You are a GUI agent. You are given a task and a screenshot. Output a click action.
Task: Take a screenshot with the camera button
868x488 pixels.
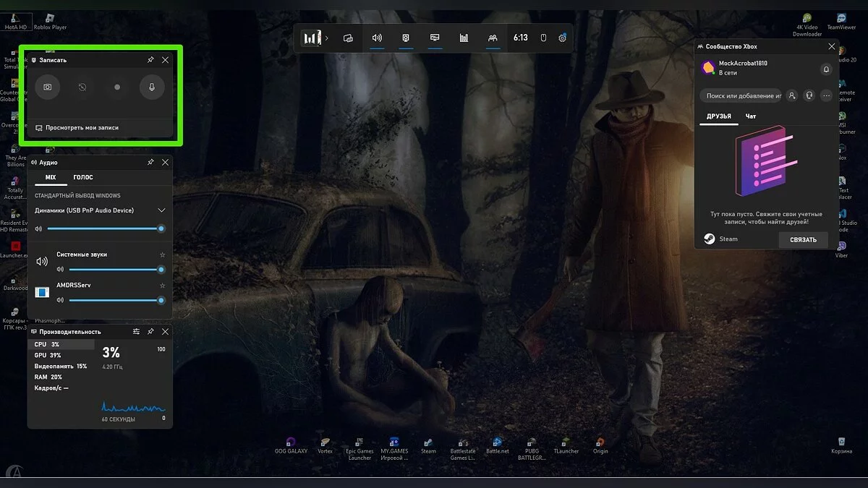47,87
